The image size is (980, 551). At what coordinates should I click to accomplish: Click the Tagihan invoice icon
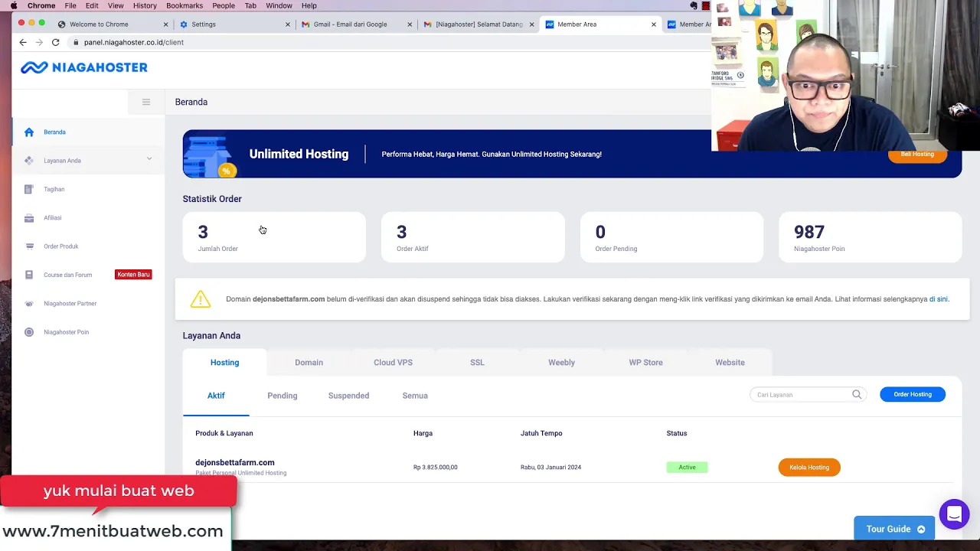pyautogui.click(x=29, y=189)
